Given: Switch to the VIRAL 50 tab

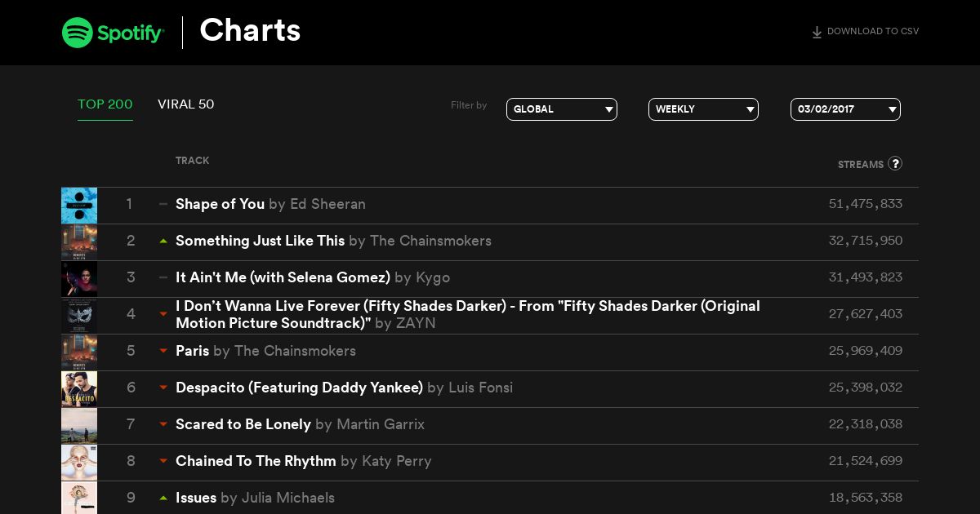Looking at the screenshot, I should coord(186,104).
